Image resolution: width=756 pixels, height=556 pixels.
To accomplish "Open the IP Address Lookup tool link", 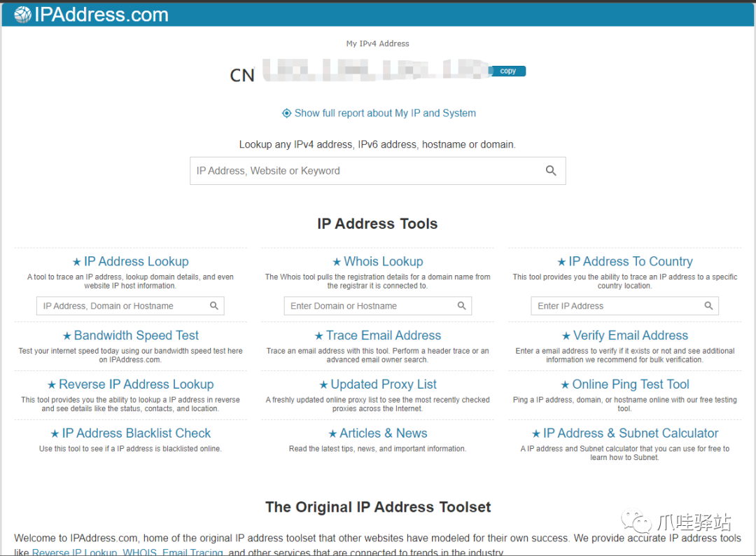I will click(x=136, y=261).
